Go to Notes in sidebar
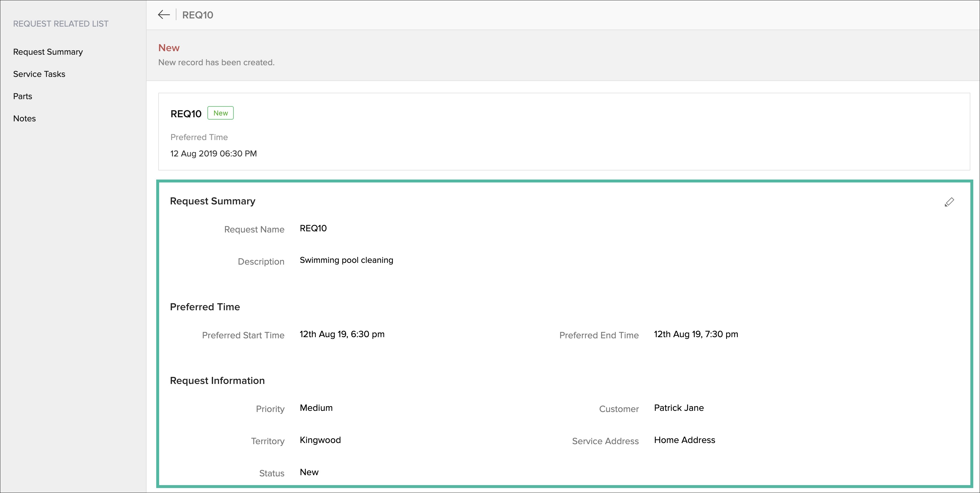Viewport: 980px width, 493px height. tap(24, 119)
